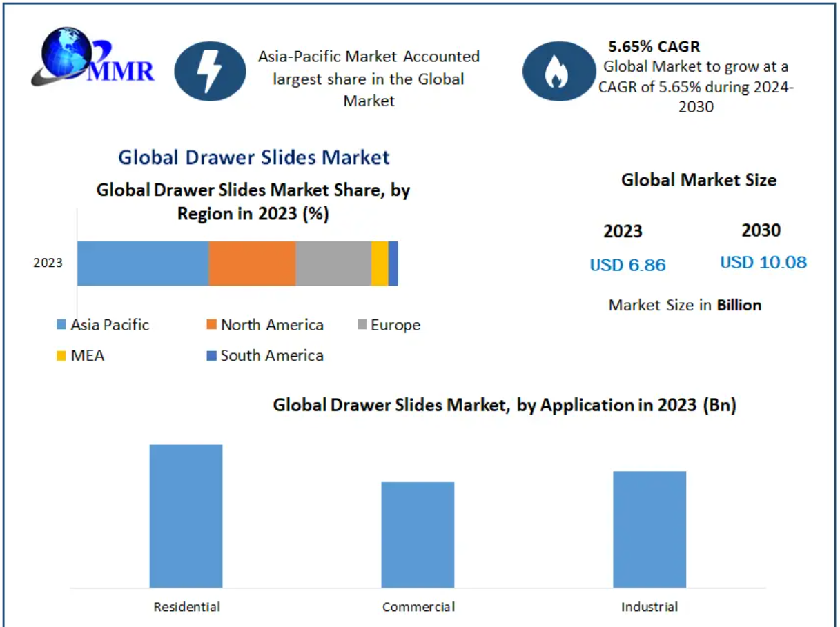Viewport: 840px width, 627px height.
Task: Select the orange North America bar segment
Action: click(252, 263)
